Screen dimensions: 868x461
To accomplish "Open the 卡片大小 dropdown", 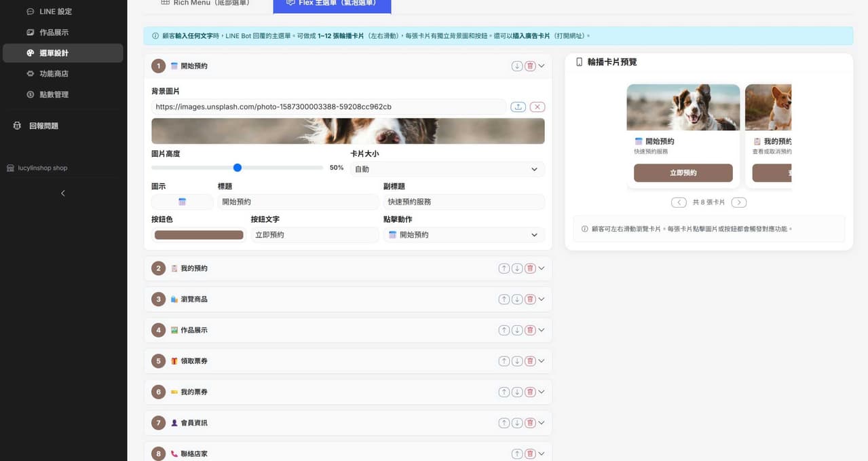I will pos(447,169).
